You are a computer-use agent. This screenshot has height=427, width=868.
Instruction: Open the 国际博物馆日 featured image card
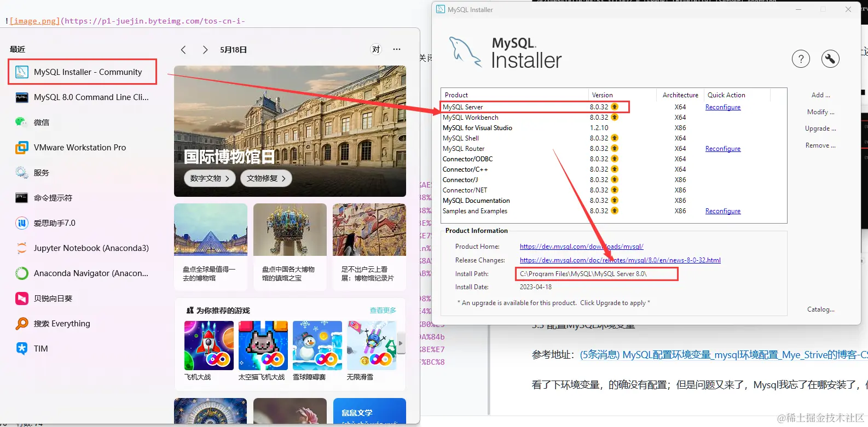290,131
